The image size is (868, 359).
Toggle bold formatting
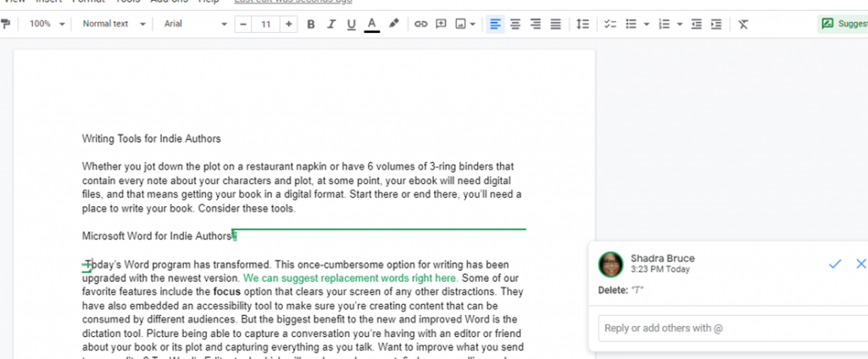pyautogui.click(x=311, y=24)
